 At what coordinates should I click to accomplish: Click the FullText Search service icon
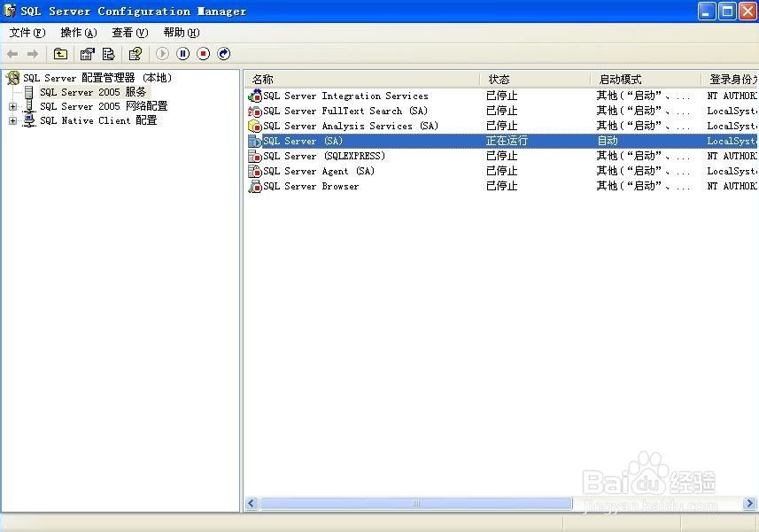tap(254, 112)
